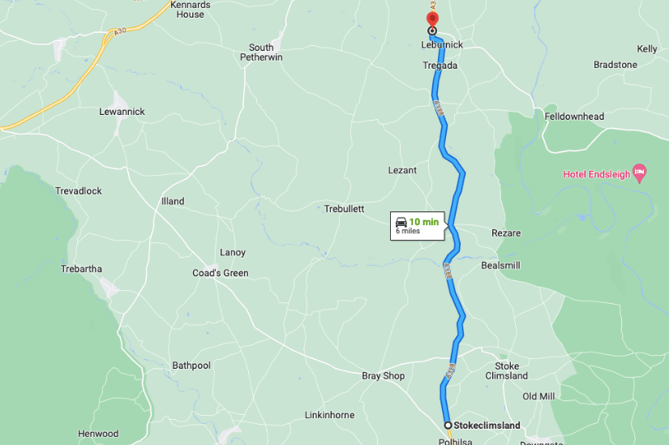Click the Lezant village label
The height and width of the screenshot is (445, 669).
[x=402, y=170]
